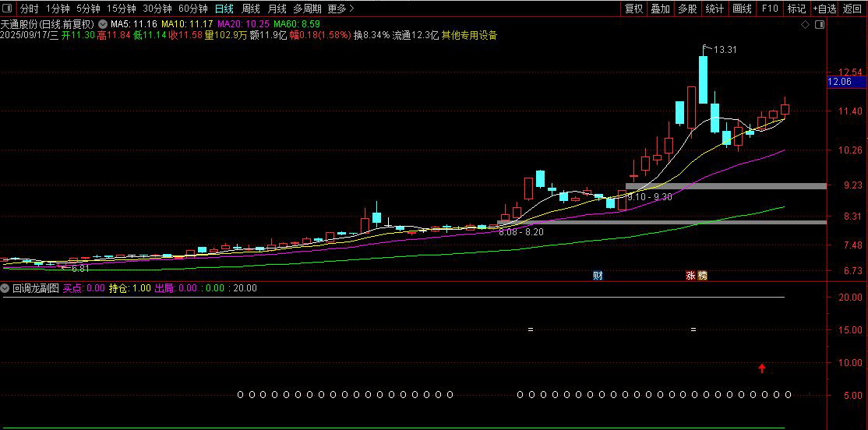
Task: Open F10 company information
Action: 770,9
